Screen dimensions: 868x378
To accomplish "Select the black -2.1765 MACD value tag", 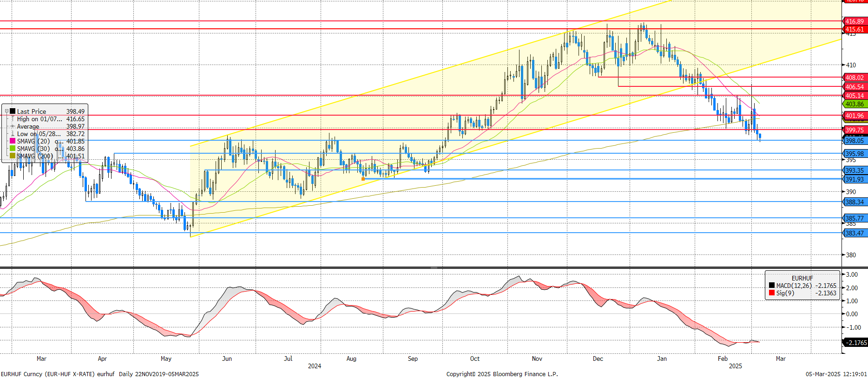I will pos(855,343).
